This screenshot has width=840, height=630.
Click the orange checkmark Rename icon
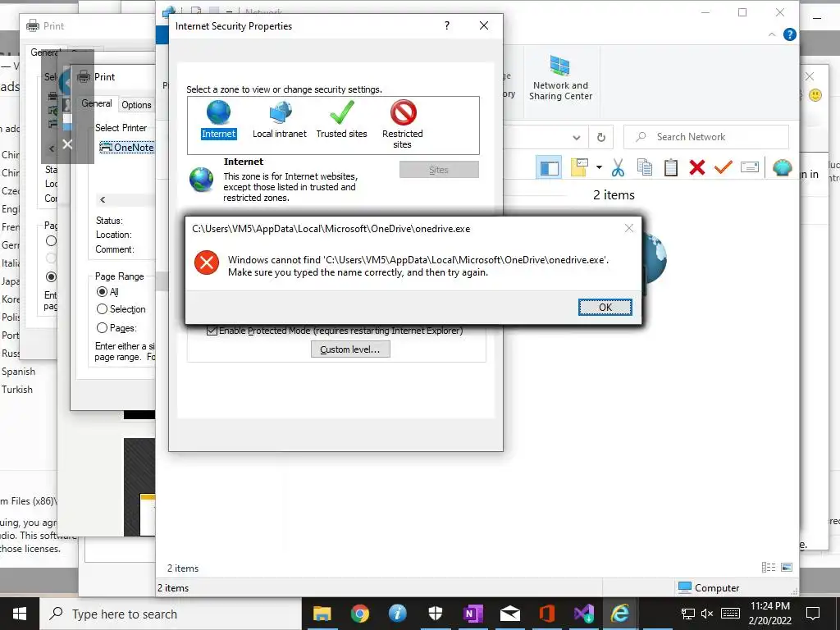724,167
